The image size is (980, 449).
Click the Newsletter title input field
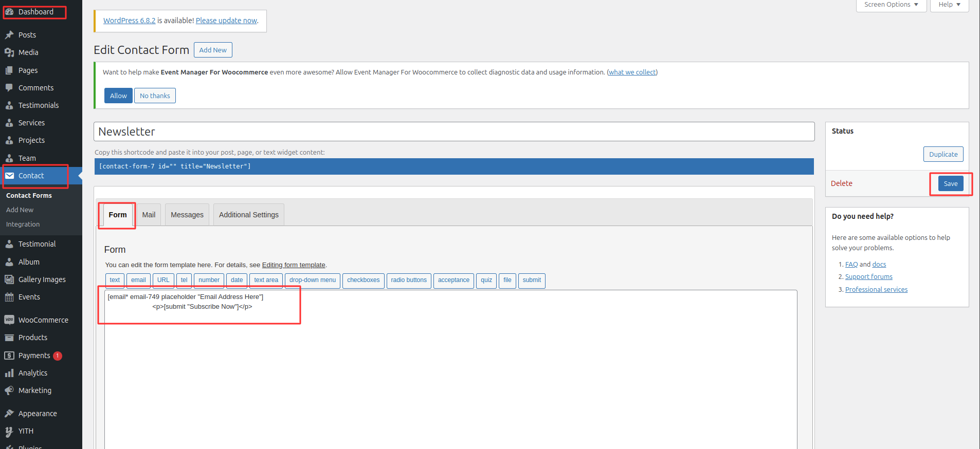click(454, 132)
